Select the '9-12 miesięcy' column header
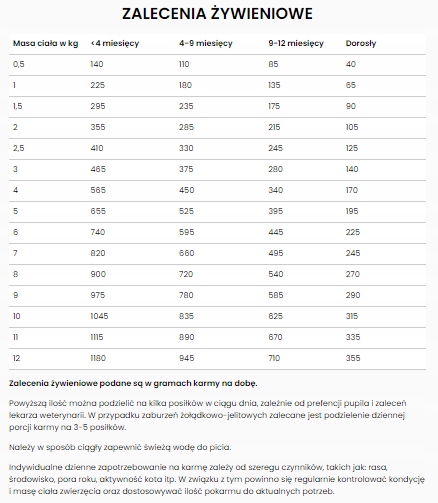438x503 pixels. pos(296,44)
